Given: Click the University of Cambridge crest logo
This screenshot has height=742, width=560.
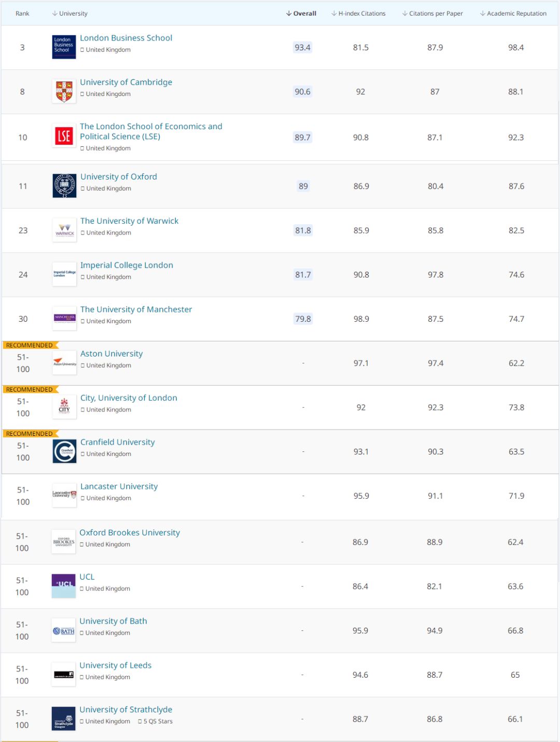Looking at the screenshot, I should pyautogui.click(x=64, y=91).
